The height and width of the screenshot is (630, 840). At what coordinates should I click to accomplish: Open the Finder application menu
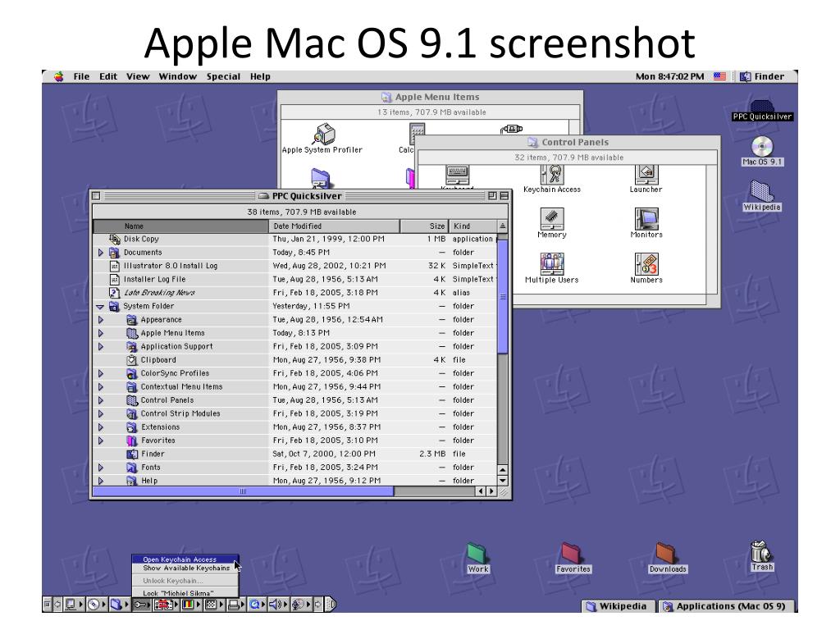[761, 76]
